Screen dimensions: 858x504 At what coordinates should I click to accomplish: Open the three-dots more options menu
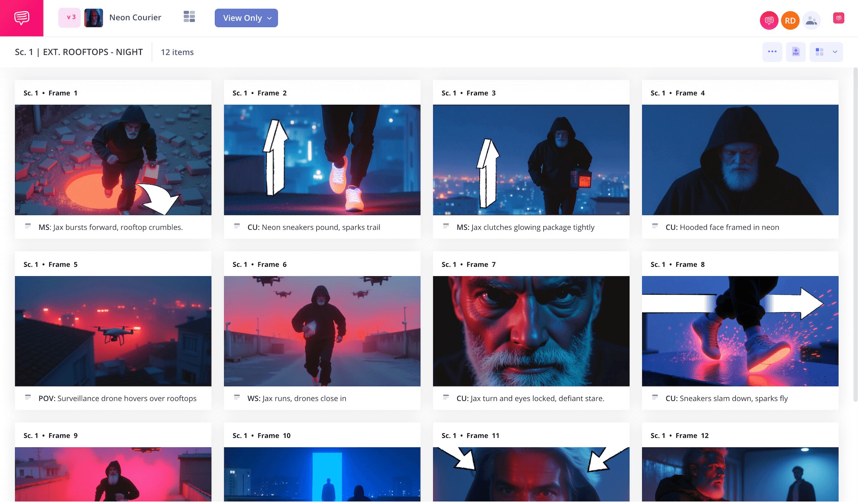tap(772, 52)
